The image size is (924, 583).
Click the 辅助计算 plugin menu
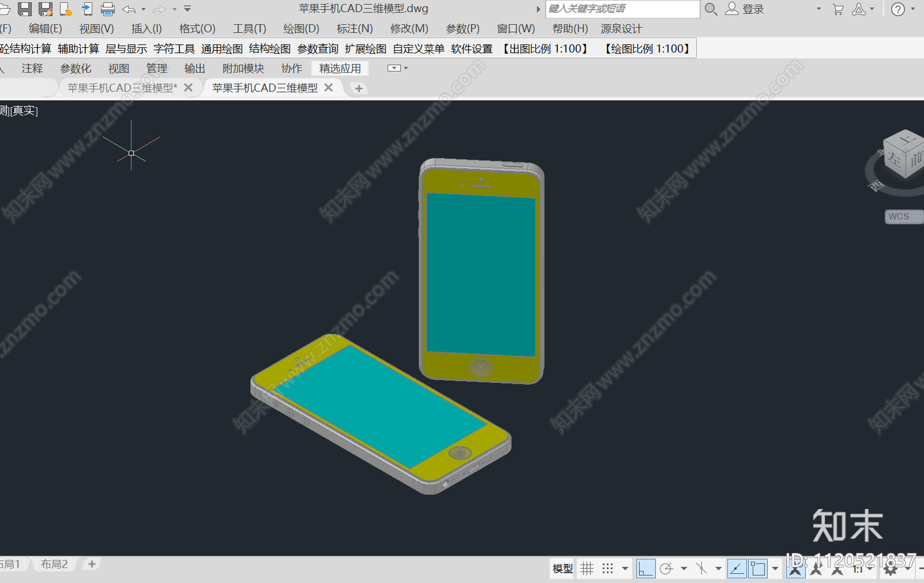point(79,49)
